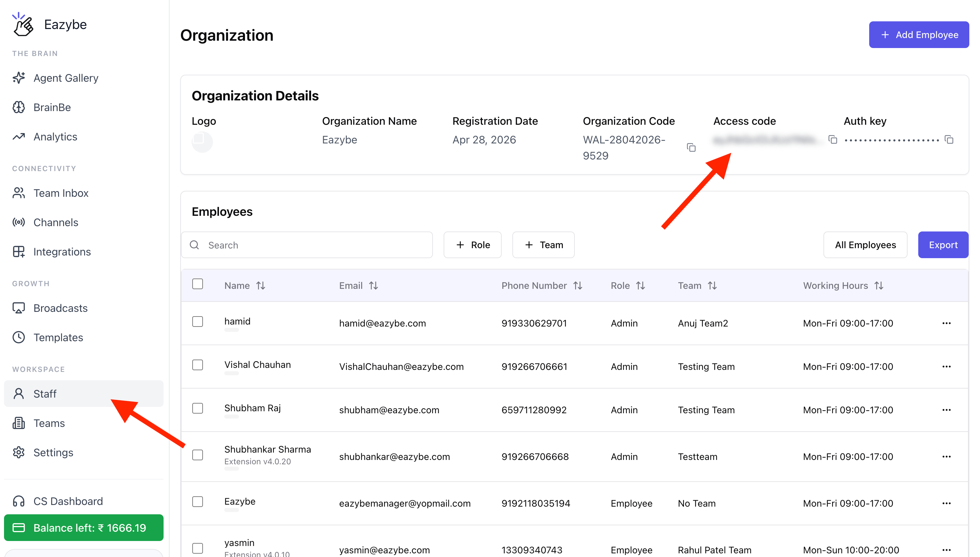Screen dimensions: 980x557
Task: Click the organization logo placeholder
Action: coord(202,142)
